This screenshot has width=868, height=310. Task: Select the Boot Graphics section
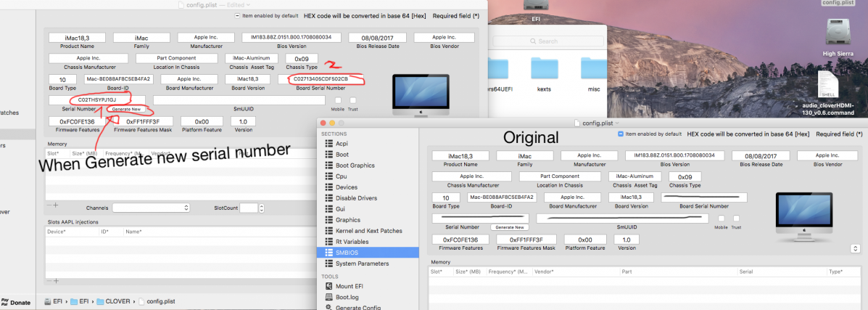[355, 165]
